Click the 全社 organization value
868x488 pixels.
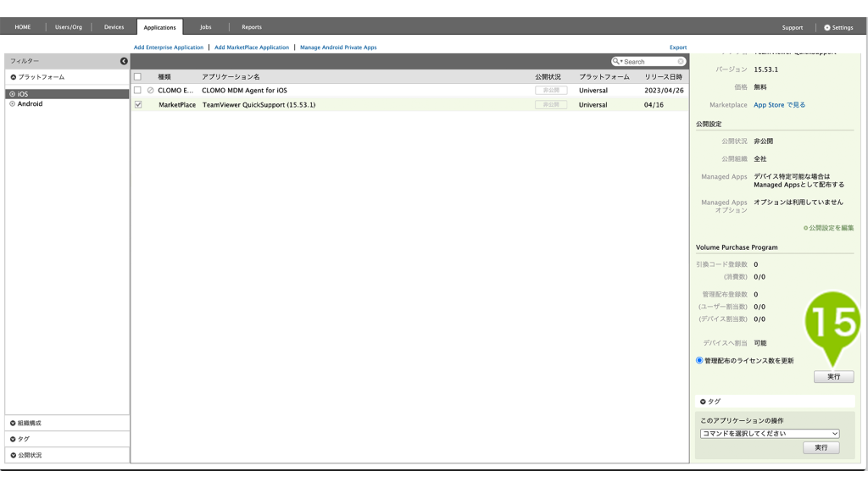point(760,159)
